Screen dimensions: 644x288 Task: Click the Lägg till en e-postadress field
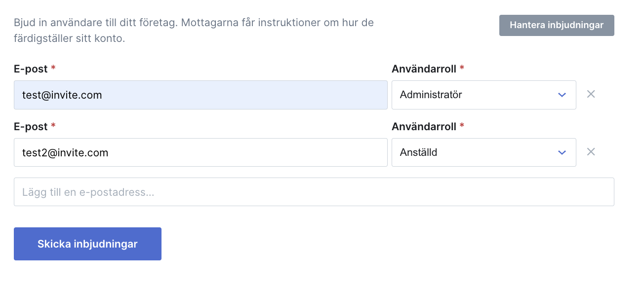pyautogui.click(x=314, y=192)
